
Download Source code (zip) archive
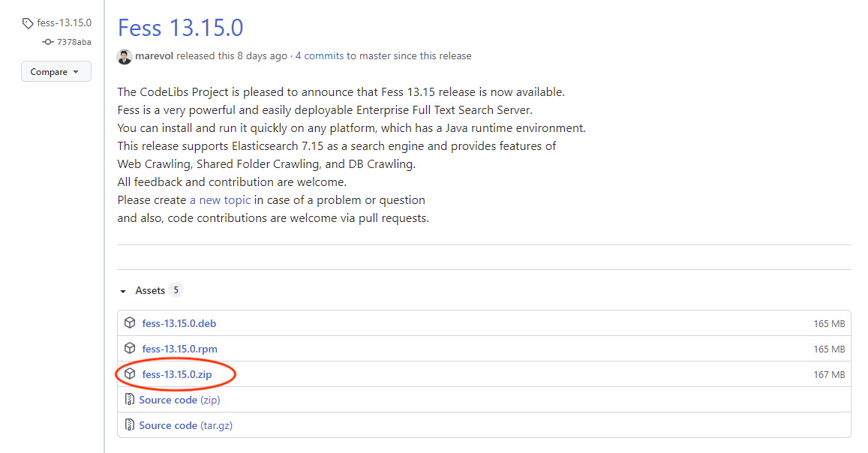179,400
